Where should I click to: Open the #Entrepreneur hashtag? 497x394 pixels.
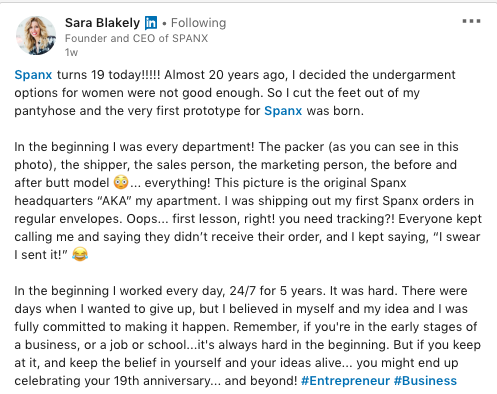tap(345, 381)
